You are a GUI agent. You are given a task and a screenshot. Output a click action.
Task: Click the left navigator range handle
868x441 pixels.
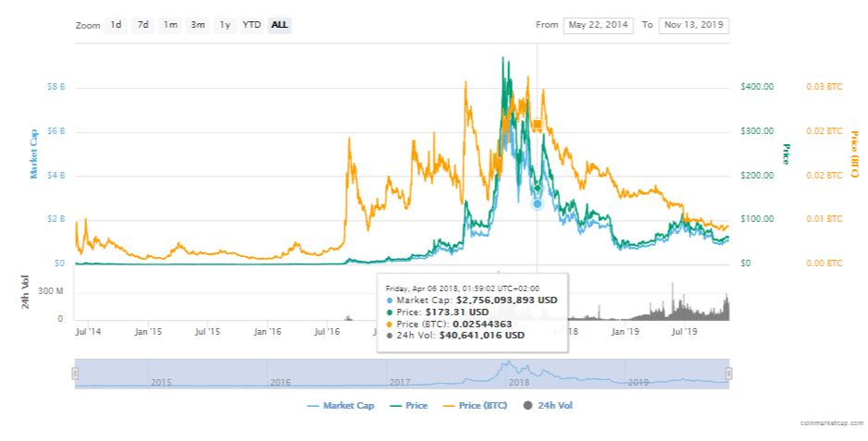[76, 374]
